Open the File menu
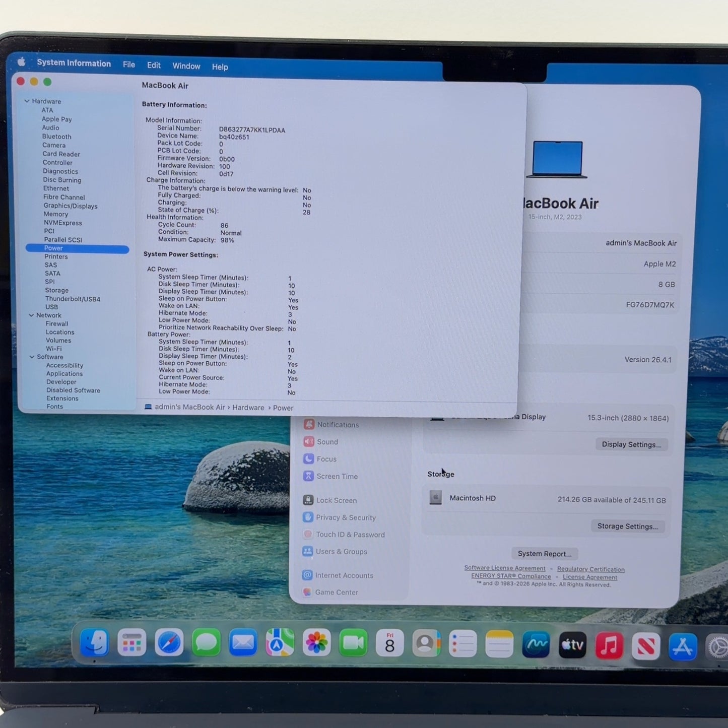 tap(129, 64)
